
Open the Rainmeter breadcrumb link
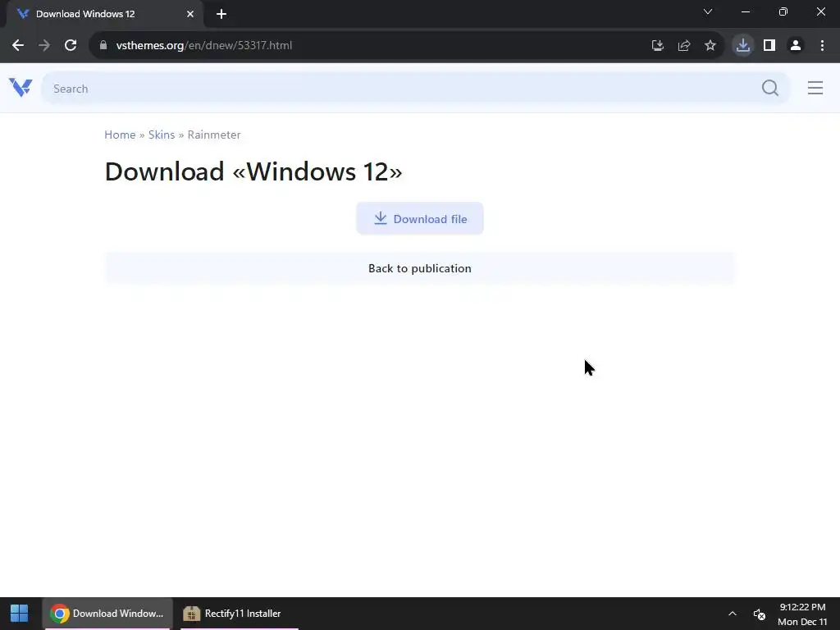[x=214, y=135]
